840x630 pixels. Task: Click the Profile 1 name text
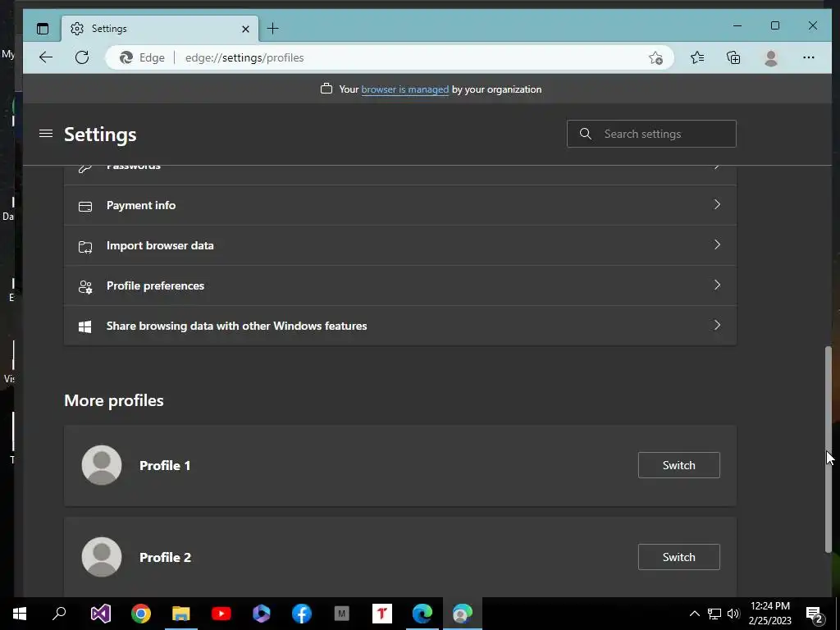coord(165,466)
